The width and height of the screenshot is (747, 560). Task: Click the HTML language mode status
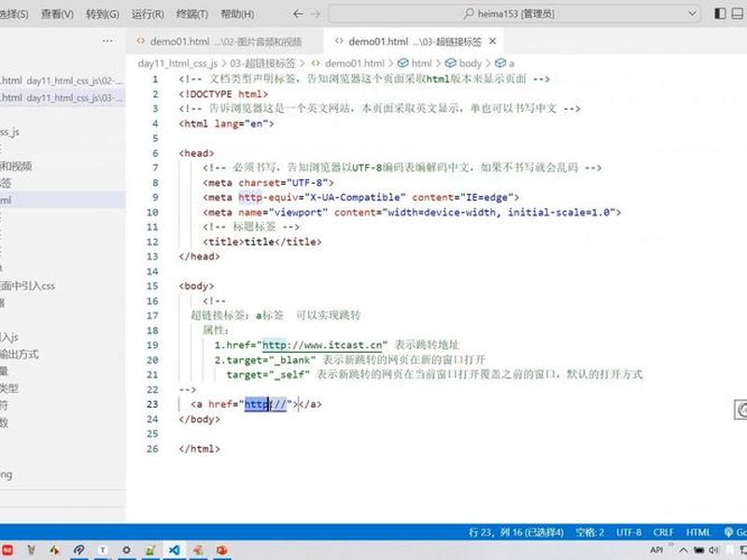pos(698,532)
